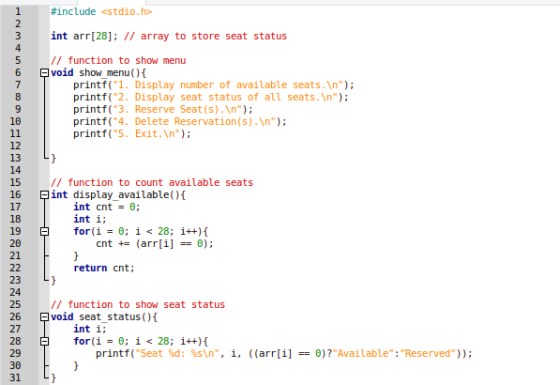The height and width of the screenshot is (385, 560).
Task: Click the 'for' keyword on line 19
Action: click(82, 231)
